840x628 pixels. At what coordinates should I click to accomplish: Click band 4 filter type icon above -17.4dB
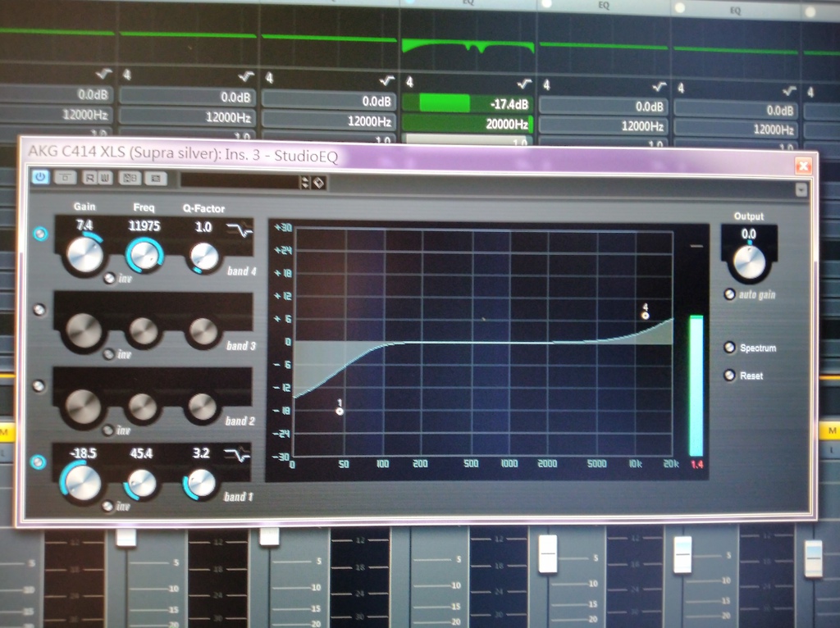524,83
